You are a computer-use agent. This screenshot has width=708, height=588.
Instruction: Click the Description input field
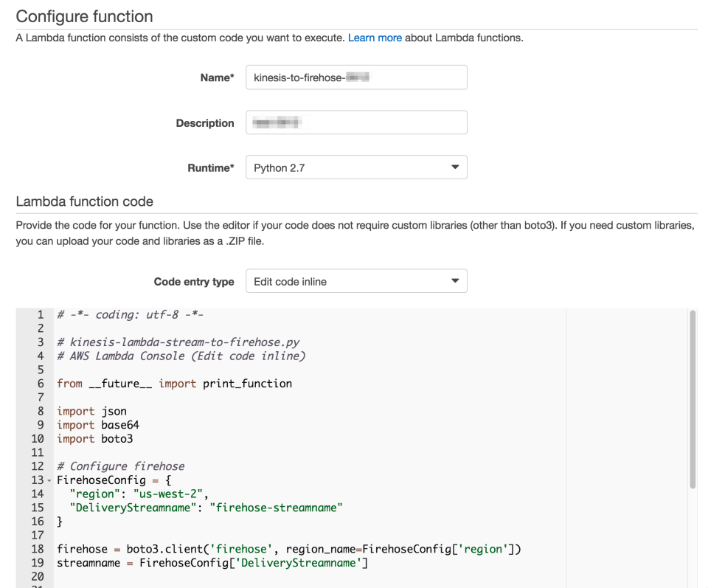tap(356, 122)
